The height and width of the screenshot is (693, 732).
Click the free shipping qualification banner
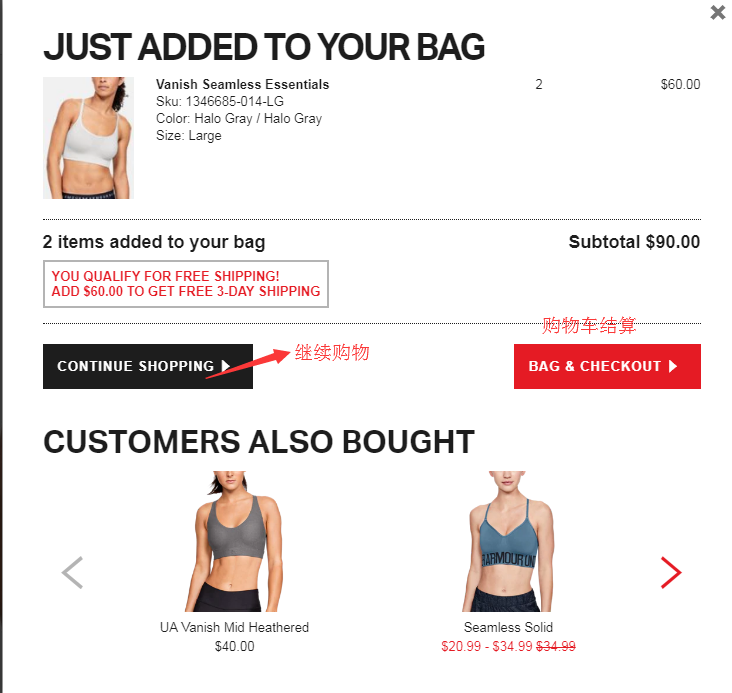click(186, 284)
